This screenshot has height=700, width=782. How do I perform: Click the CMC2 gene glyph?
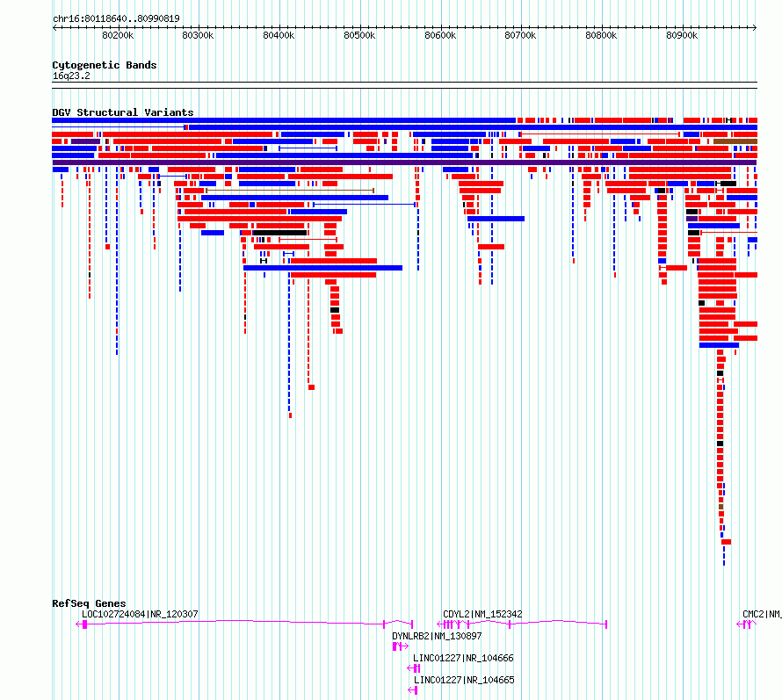(x=747, y=624)
